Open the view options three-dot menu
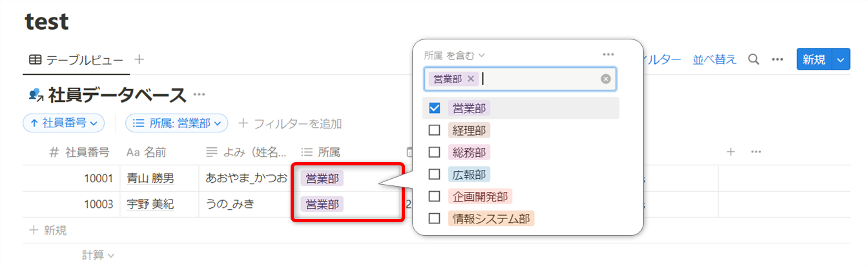868x270 pixels. click(x=778, y=59)
